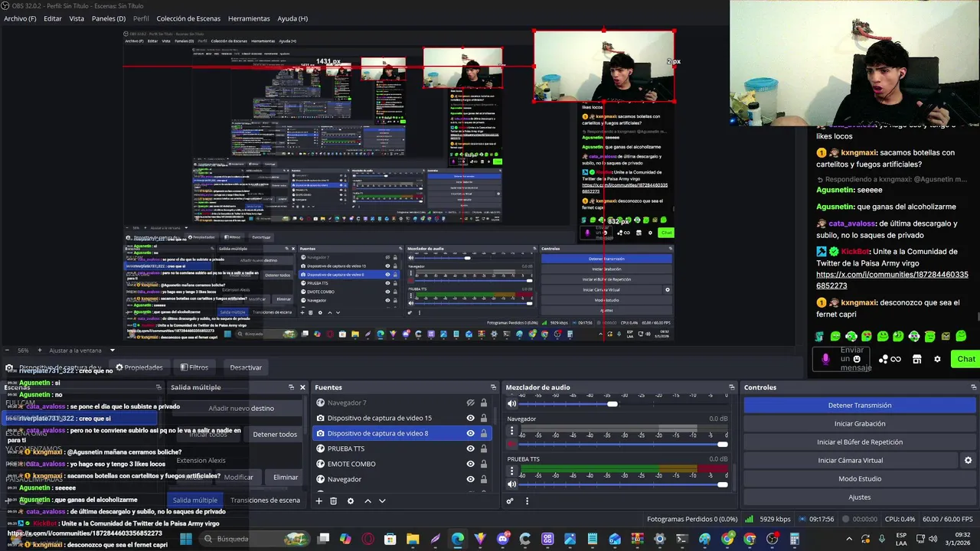Open the Ayuda (H) menu
This screenshot has height=551, width=980.
pyautogui.click(x=292, y=18)
